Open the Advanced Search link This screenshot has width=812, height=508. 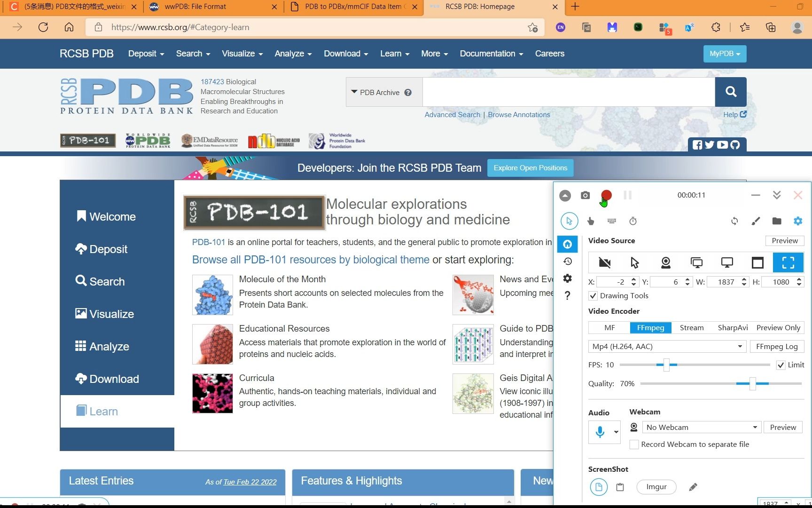[452, 115]
